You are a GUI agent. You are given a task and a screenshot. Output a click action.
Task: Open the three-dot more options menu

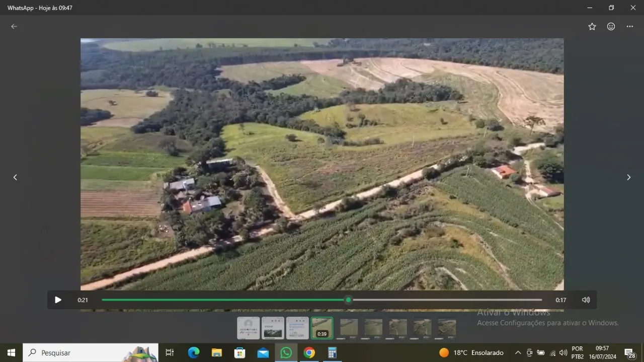click(x=630, y=27)
